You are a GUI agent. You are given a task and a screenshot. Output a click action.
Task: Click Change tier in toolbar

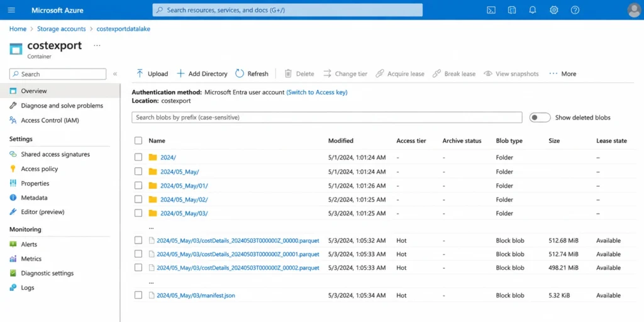[x=345, y=74]
